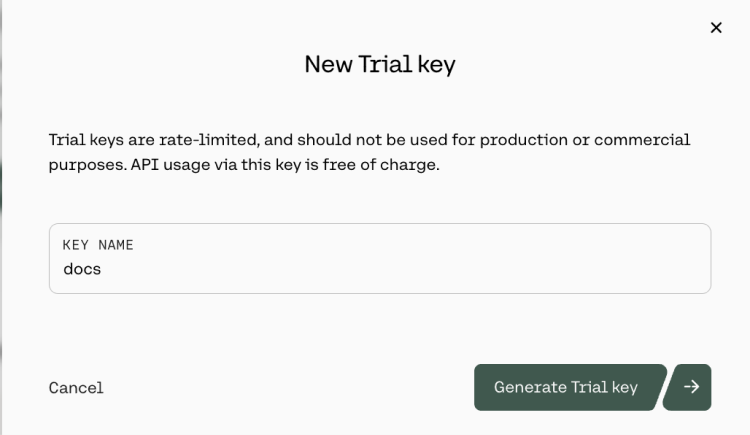Click the KEY NAME field label
The height and width of the screenshot is (435, 750).
click(x=98, y=245)
